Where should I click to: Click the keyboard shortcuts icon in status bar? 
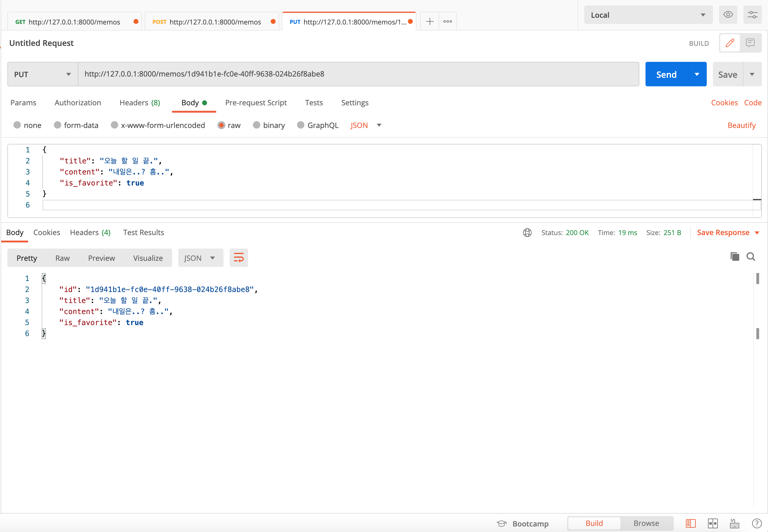click(734, 523)
